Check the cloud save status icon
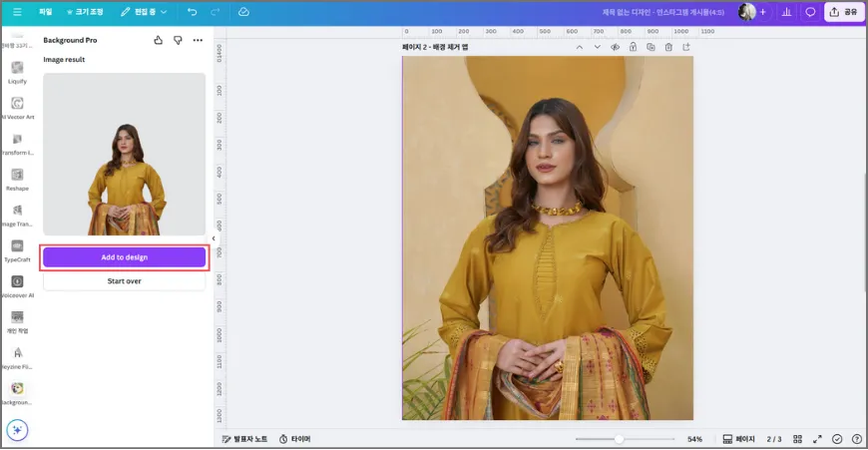The width and height of the screenshot is (868, 450). pos(243,12)
